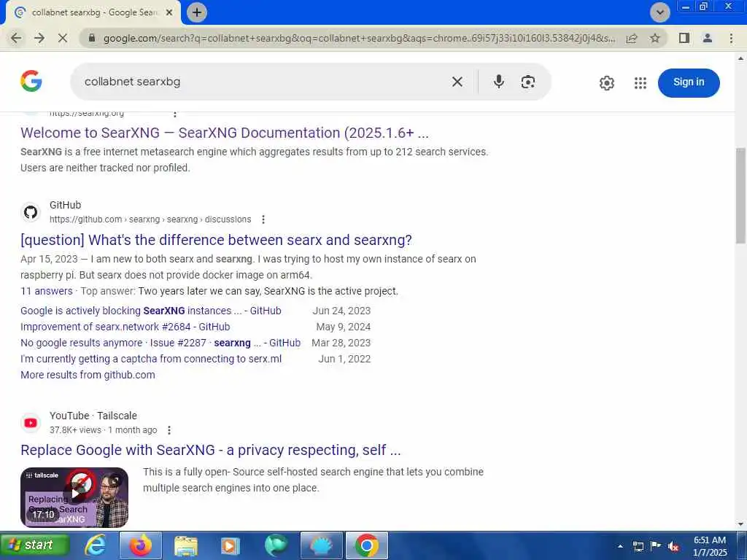Open Improvement of searx.network #2684 link
This screenshot has width=747, height=560.
(x=125, y=327)
